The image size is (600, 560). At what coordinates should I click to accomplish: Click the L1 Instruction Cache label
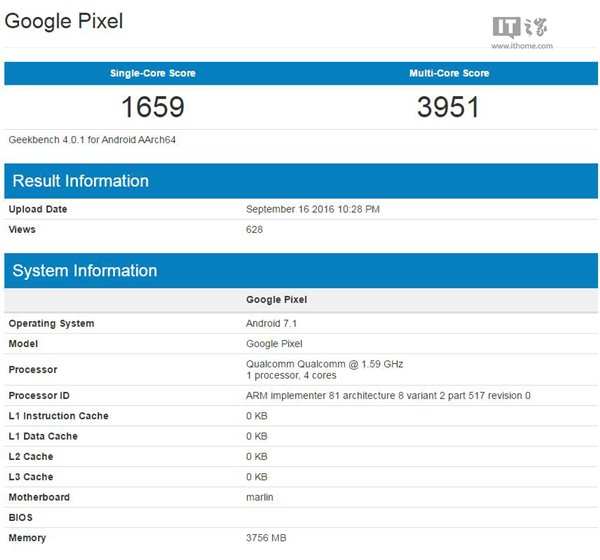[59, 416]
